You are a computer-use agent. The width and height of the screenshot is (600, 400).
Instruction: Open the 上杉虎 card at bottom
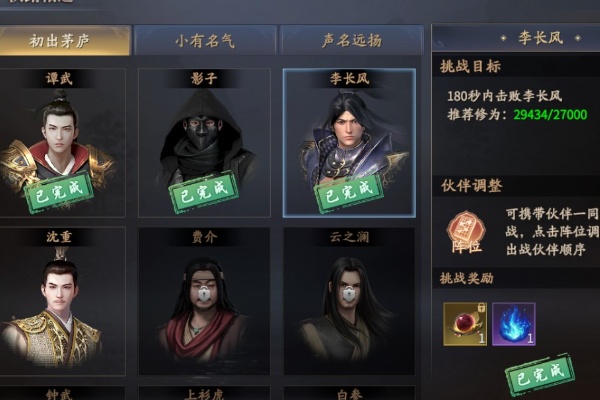click(x=204, y=393)
